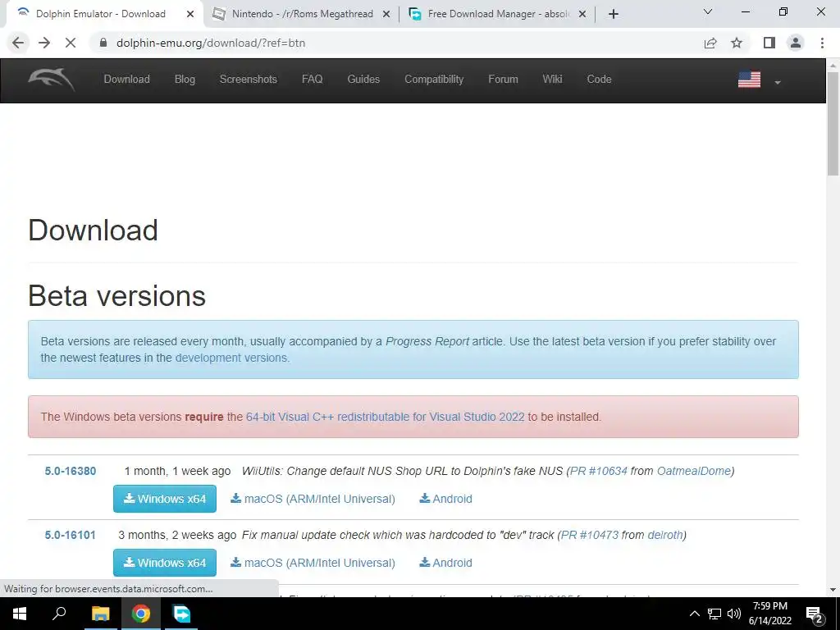Viewport: 840px width, 630px height.
Task: Click the scrollbar down arrow
Action: click(833, 590)
